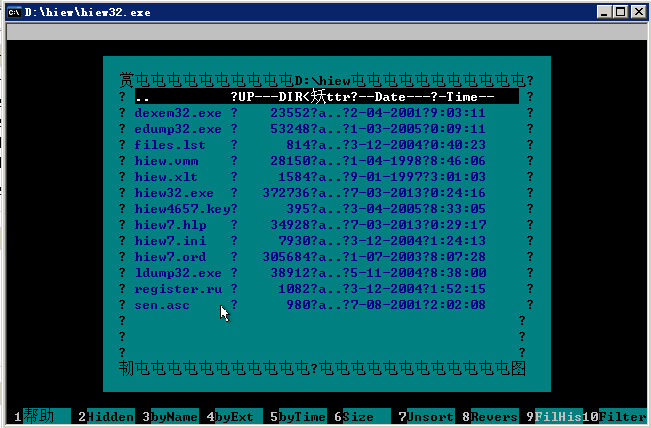Image resolution: width=651 pixels, height=428 pixels.
Task: Select file hiew4657.key
Action: click(183, 209)
